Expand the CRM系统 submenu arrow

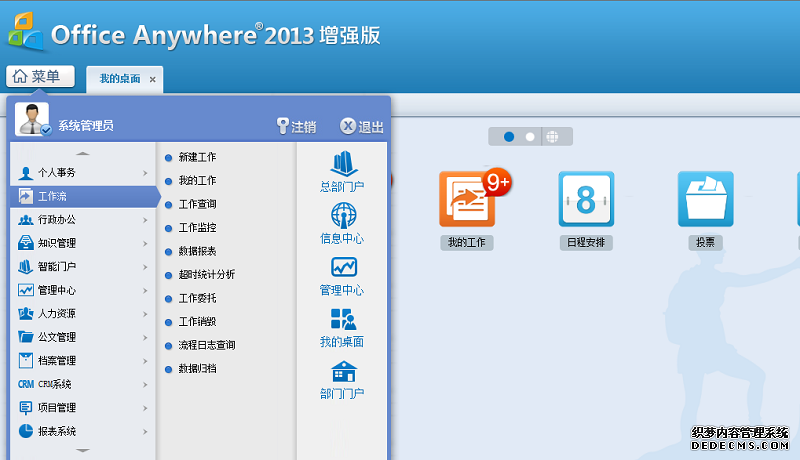tap(145, 384)
